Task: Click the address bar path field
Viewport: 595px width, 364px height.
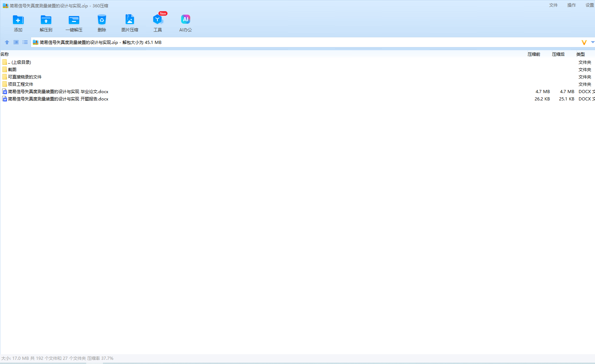Action: (305, 43)
